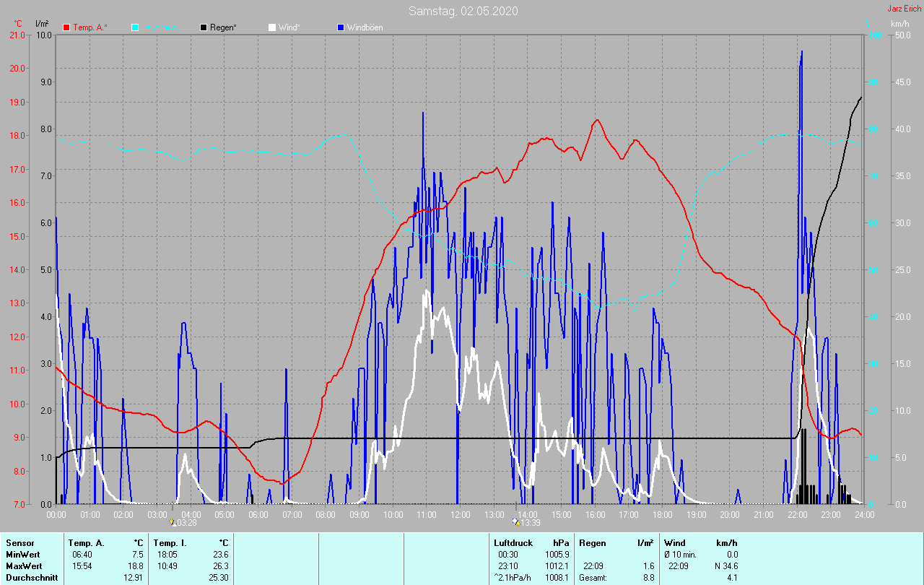Select the Durchschnitt row label
The width and height of the screenshot is (924, 585).
(30, 577)
